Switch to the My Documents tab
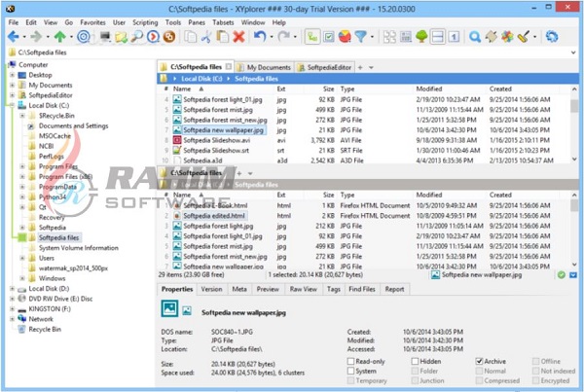Viewport: 584px width, 392px height. (x=265, y=67)
